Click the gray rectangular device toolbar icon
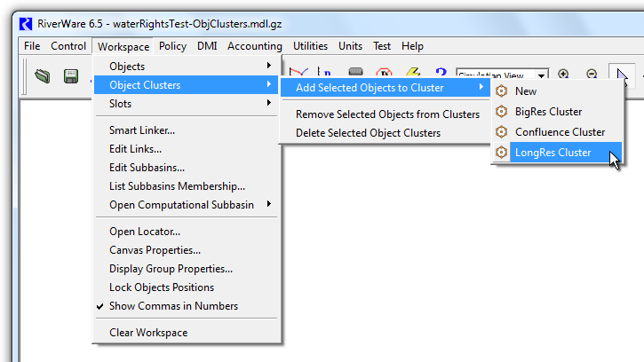 (355, 72)
